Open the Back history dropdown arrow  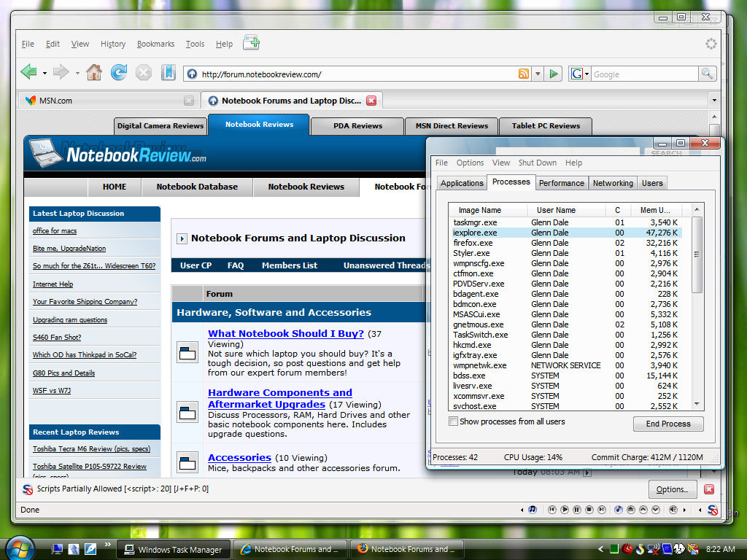(44, 74)
